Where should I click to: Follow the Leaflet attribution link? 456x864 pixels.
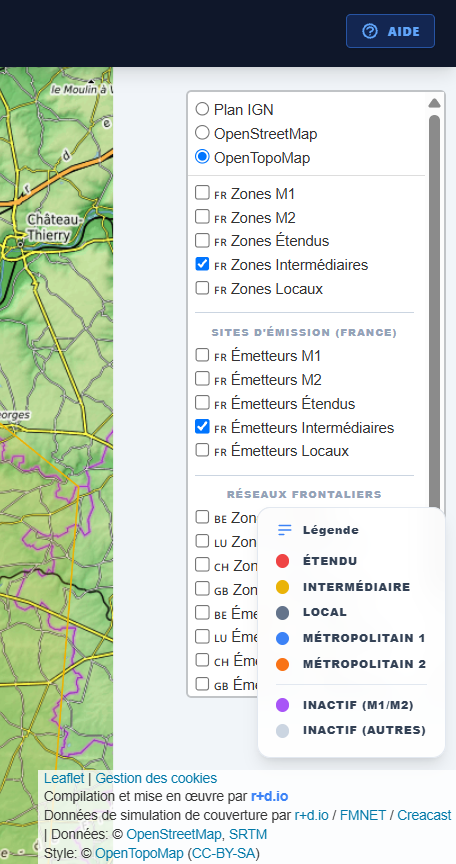(64, 778)
